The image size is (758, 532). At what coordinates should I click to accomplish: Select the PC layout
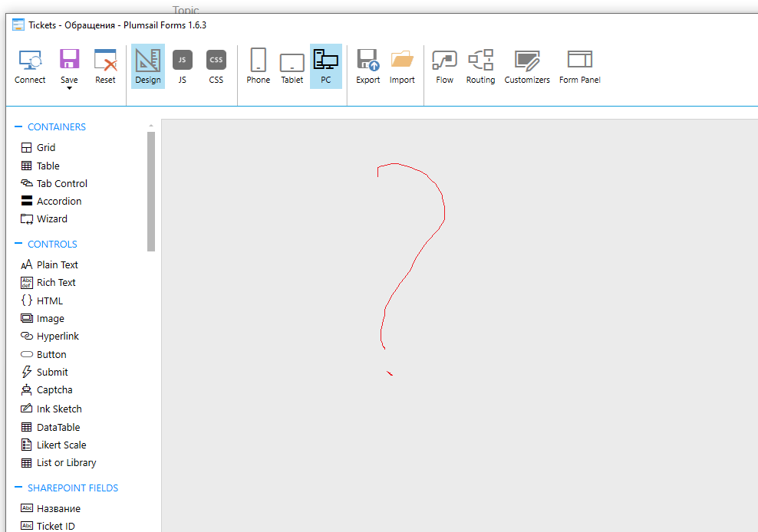click(x=326, y=67)
